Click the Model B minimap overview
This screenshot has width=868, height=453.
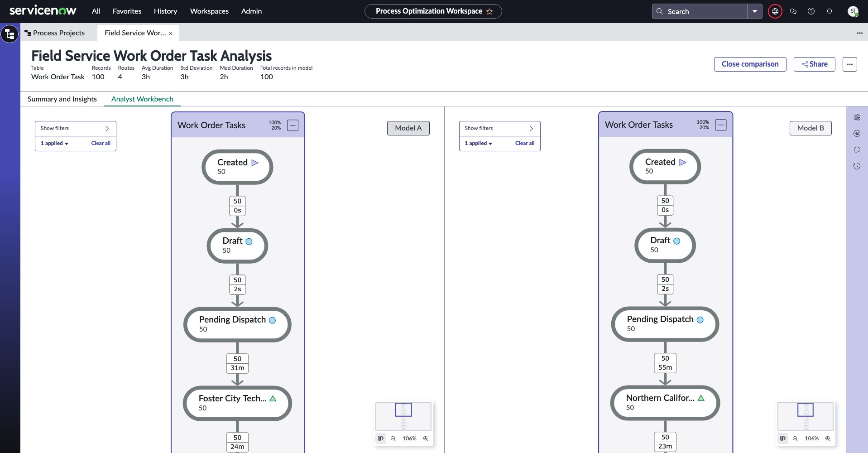tap(806, 416)
